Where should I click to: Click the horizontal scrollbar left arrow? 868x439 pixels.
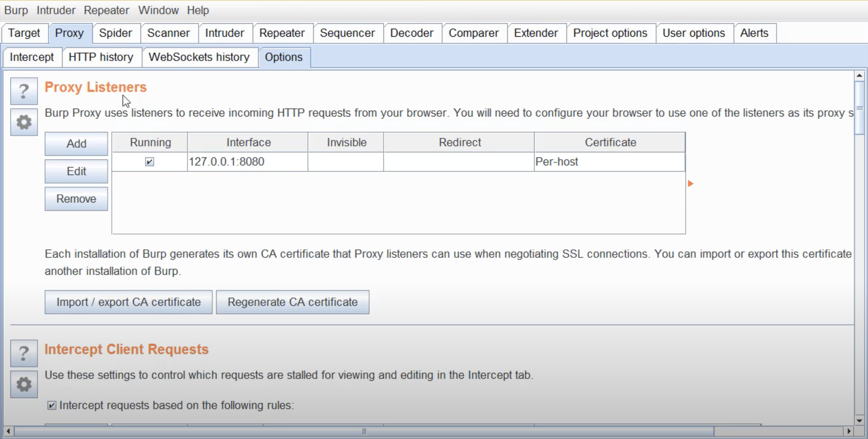tap(8, 431)
